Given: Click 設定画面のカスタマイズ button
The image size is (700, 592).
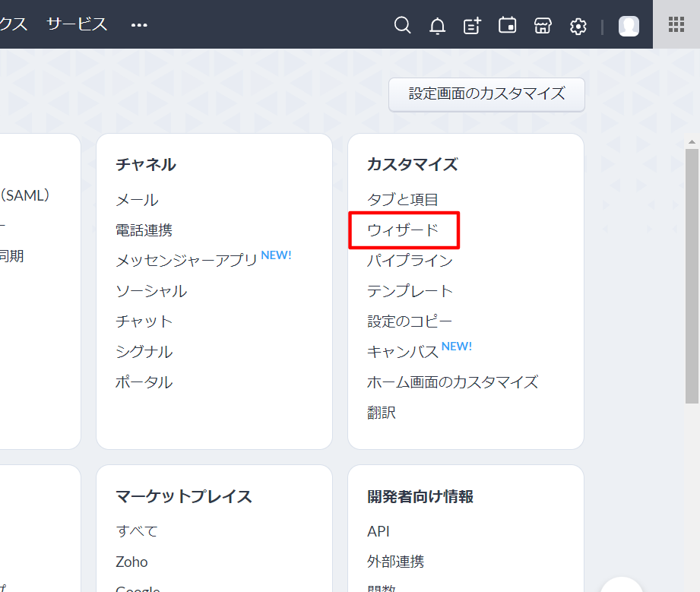Looking at the screenshot, I should [x=486, y=93].
